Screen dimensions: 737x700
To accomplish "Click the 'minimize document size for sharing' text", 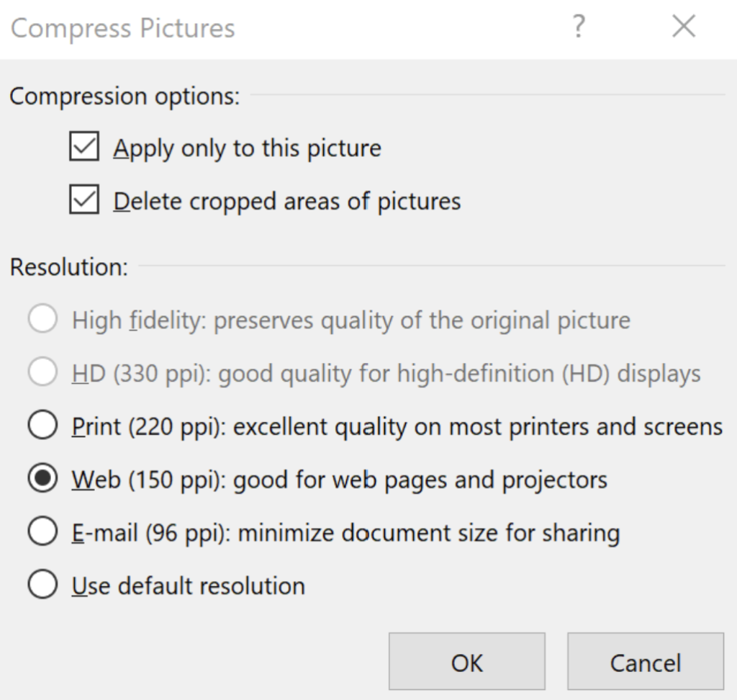I will click(429, 534).
